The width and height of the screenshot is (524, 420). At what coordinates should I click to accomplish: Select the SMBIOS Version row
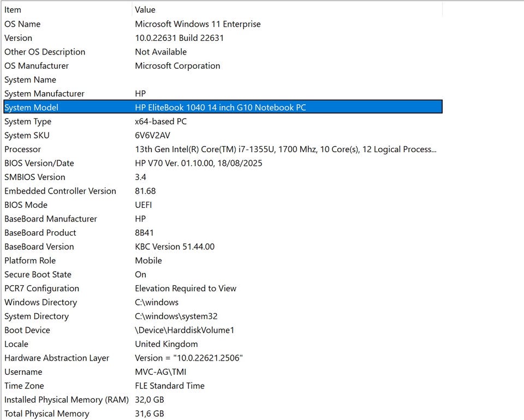tap(223, 177)
